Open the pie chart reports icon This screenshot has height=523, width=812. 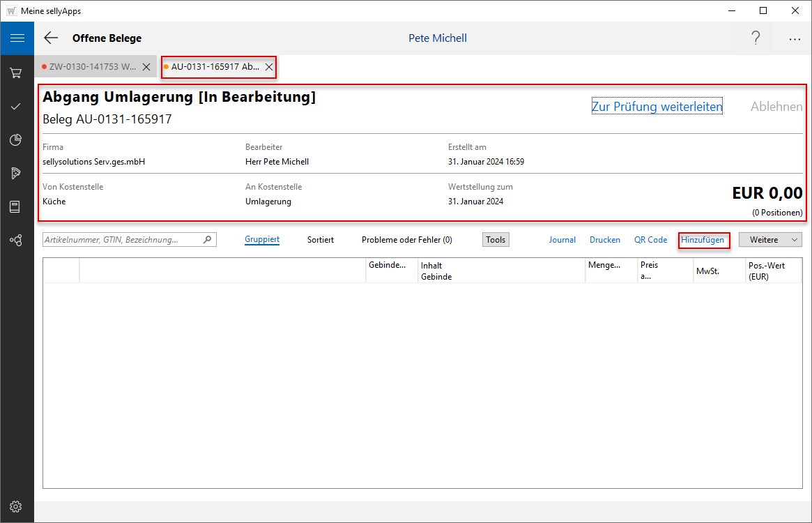click(17, 139)
